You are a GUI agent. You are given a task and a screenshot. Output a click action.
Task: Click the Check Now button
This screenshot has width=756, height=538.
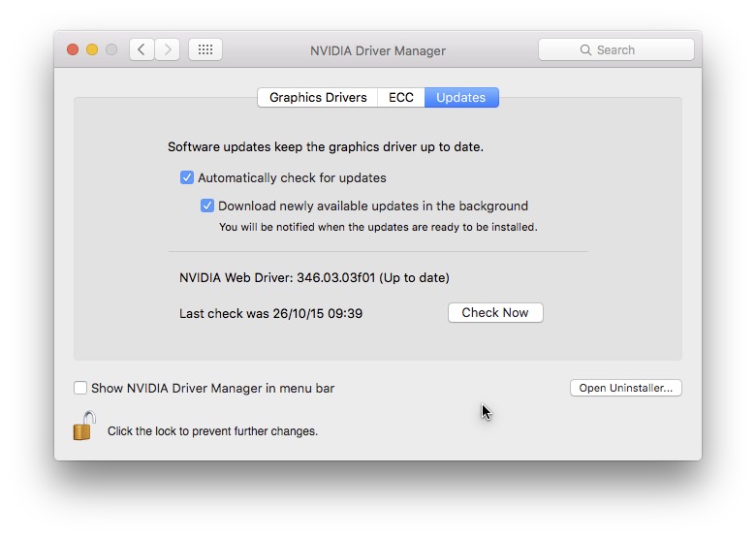click(495, 312)
